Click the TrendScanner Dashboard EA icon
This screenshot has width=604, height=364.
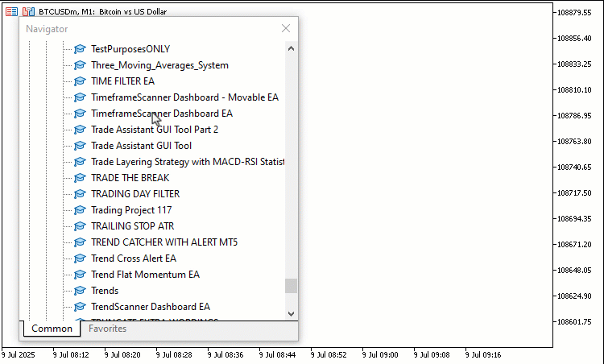pyautogui.click(x=80, y=307)
